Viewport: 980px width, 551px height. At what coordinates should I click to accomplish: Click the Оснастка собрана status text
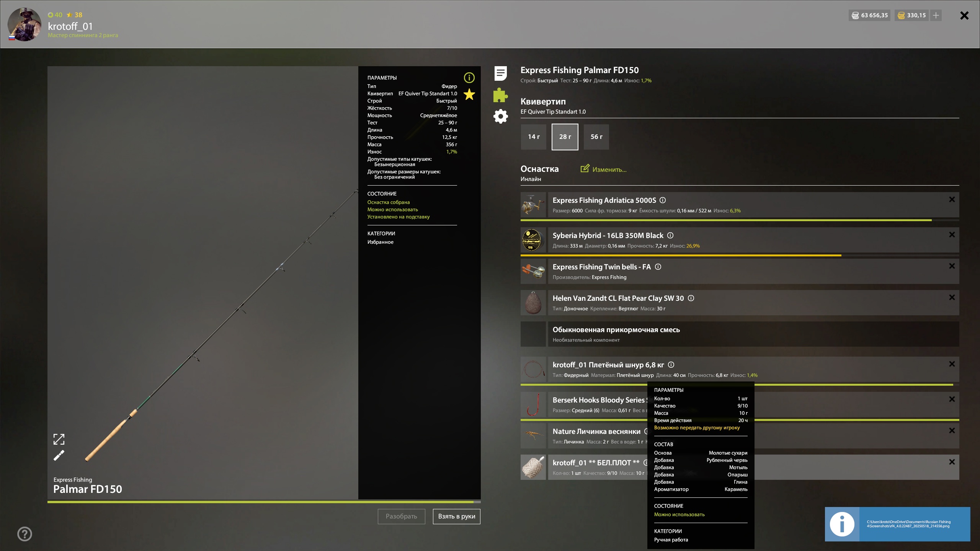(x=389, y=202)
